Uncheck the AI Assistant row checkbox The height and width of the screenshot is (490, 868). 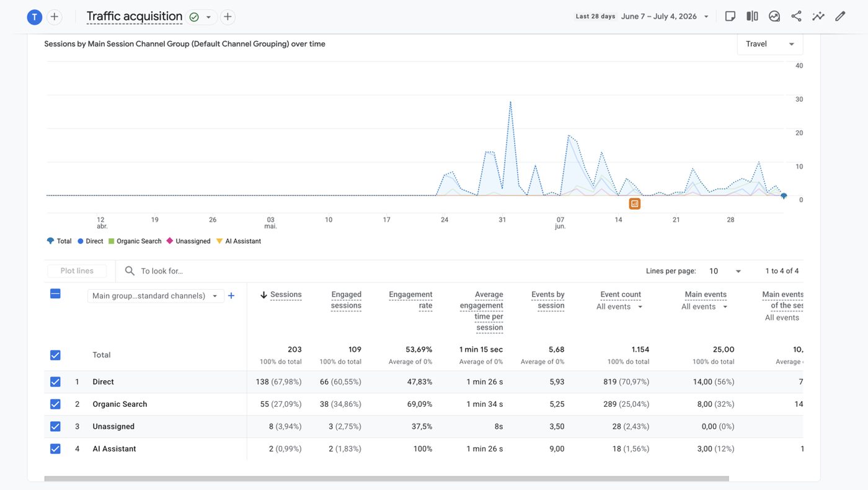point(55,449)
